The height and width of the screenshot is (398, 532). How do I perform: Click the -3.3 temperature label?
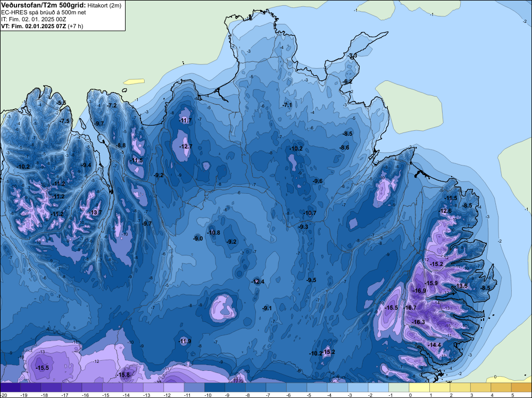352,56
